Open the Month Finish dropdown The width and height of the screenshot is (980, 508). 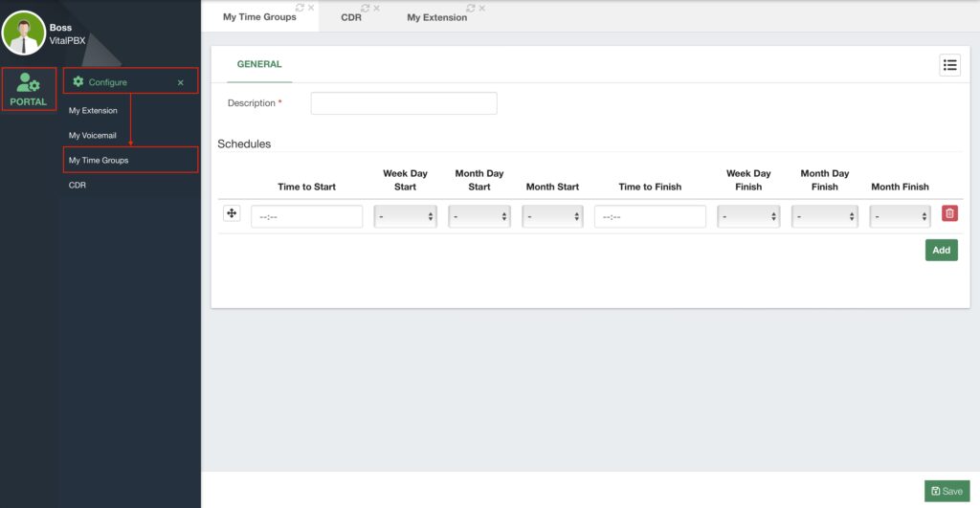pyautogui.click(x=900, y=217)
